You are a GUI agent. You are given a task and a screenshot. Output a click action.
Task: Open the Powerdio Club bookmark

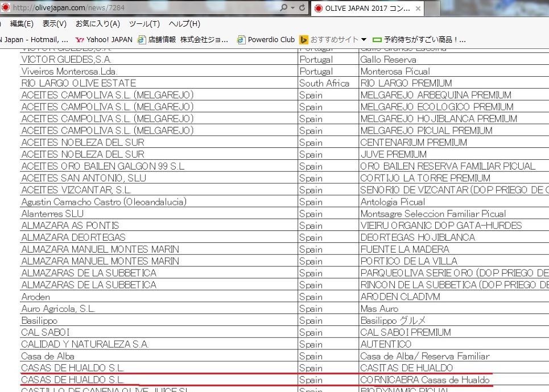coord(266,40)
